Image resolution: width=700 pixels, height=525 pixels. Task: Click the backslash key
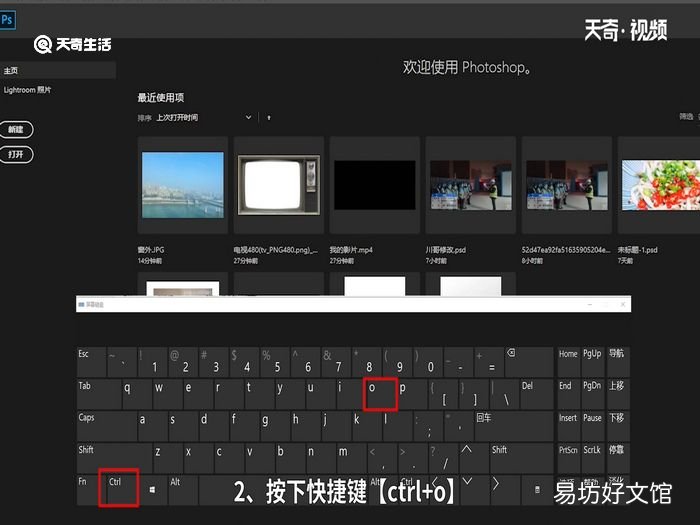[504, 394]
